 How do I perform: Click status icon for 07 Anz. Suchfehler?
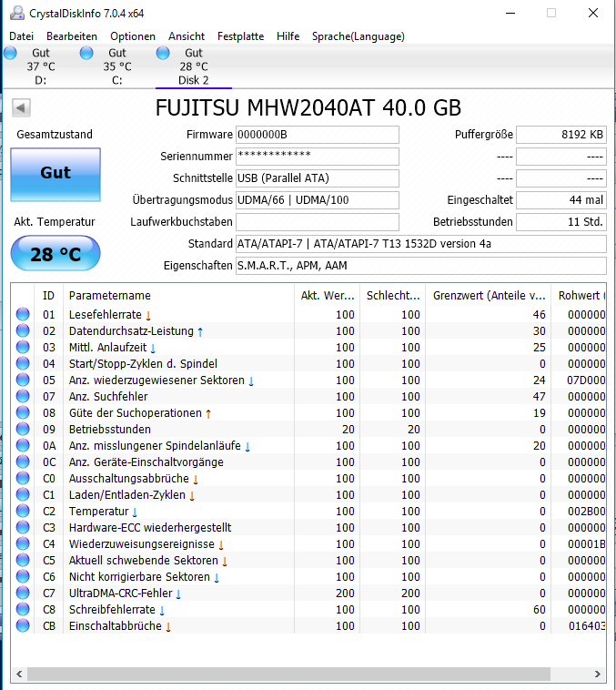[23, 396]
